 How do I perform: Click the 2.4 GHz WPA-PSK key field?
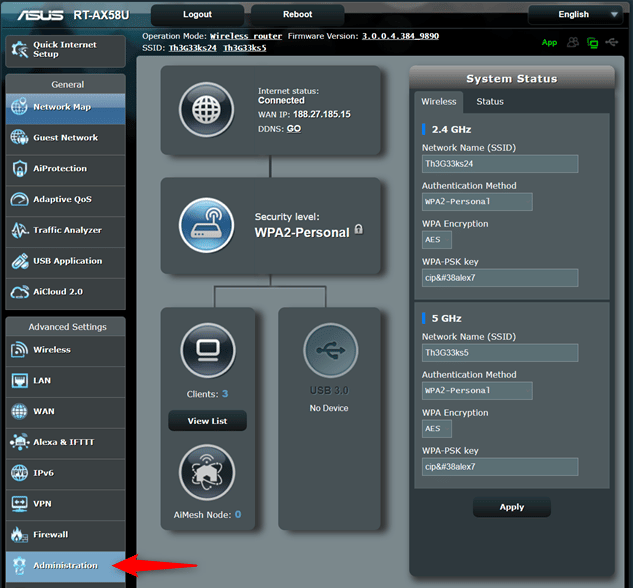pos(500,278)
